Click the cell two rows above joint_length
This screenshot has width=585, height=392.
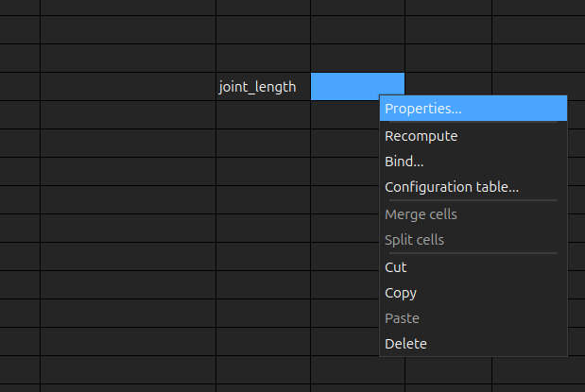pyautogui.click(x=263, y=30)
